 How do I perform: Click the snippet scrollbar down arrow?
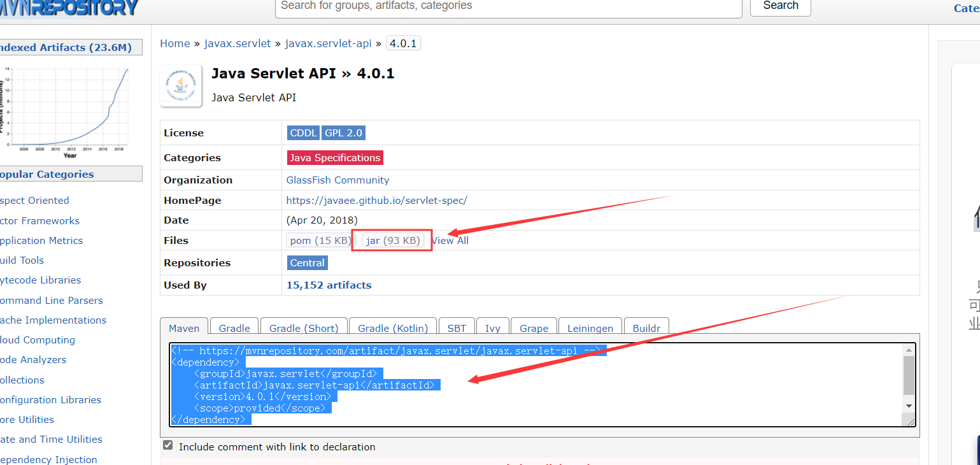coord(909,406)
